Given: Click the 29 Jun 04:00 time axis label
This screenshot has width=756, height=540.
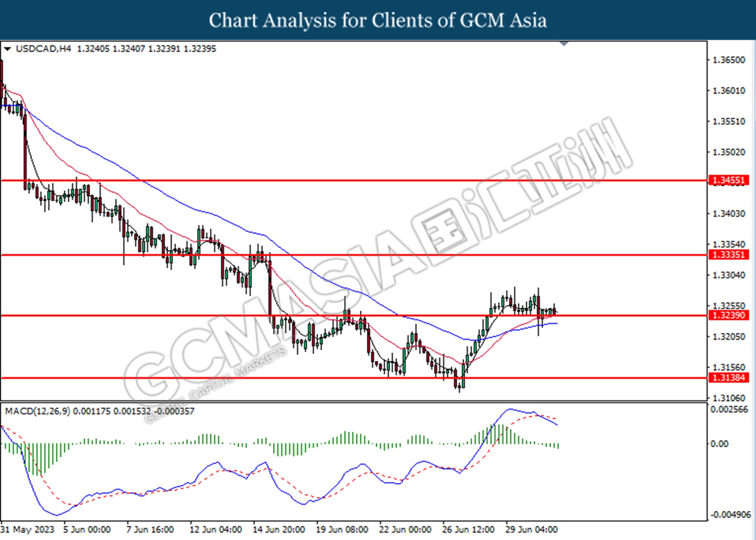Looking at the screenshot, I should click(x=531, y=529).
